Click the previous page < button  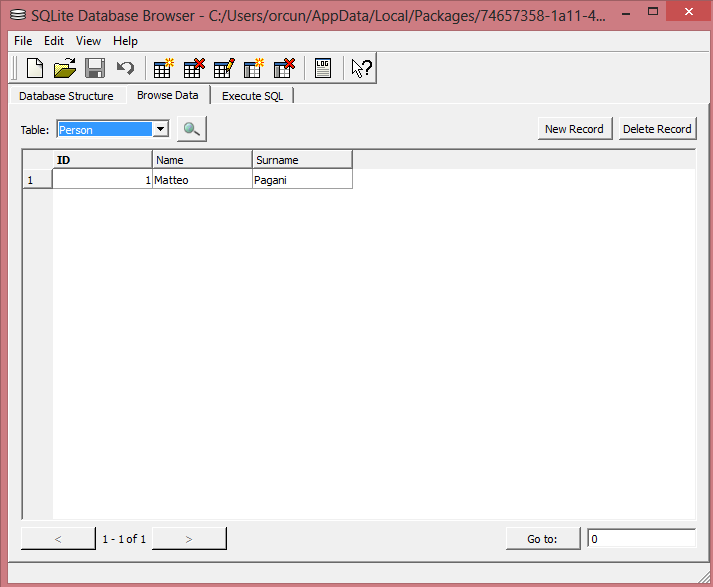(58, 539)
